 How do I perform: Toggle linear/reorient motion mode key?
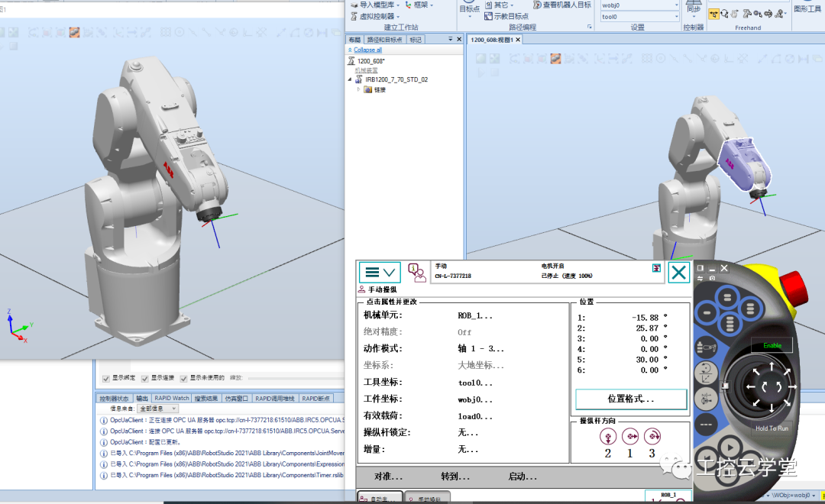707,373
